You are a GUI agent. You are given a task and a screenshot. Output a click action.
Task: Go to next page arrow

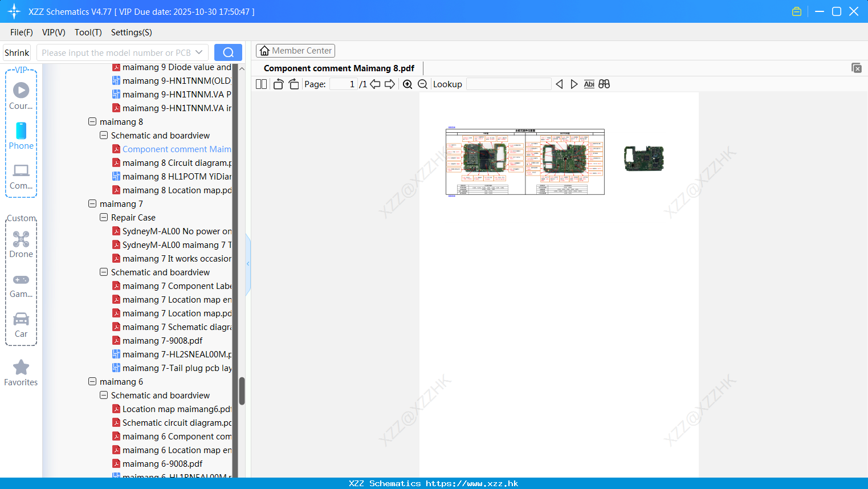(x=390, y=84)
